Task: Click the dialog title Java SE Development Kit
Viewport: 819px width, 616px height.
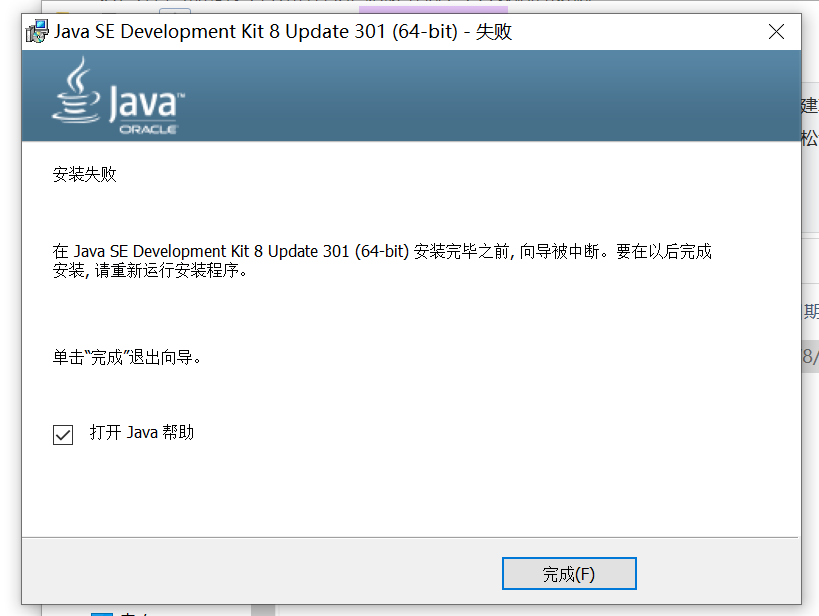Action: click(x=283, y=32)
